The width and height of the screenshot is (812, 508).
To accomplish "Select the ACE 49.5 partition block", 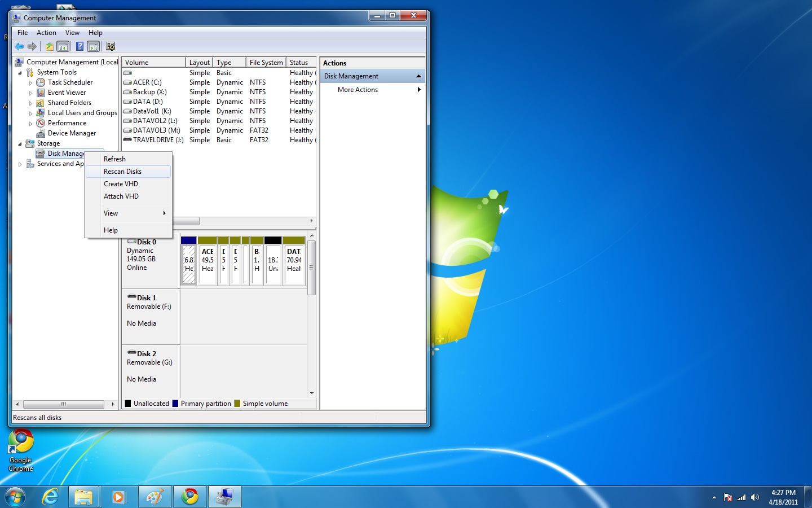I will pos(208,261).
